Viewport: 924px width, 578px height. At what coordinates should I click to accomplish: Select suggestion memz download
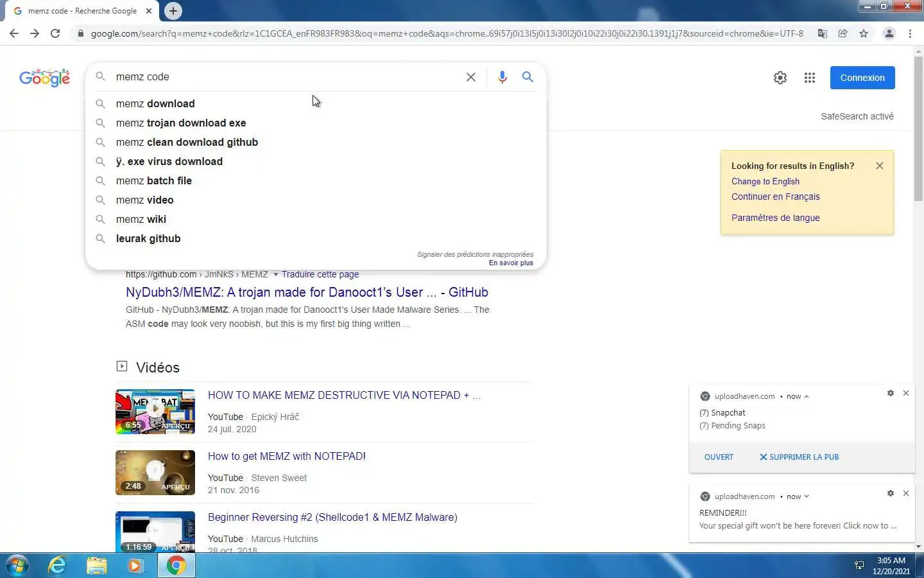[x=316, y=103]
